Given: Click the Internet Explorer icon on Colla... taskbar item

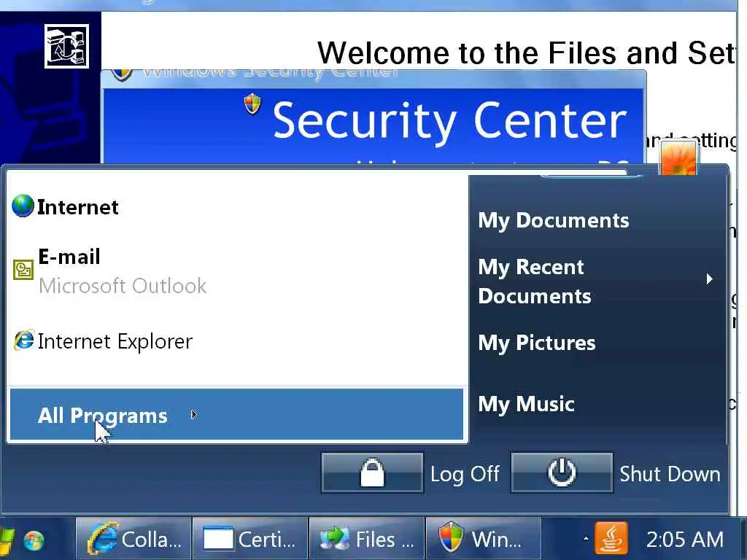Looking at the screenshot, I should pyautogui.click(x=104, y=539).
